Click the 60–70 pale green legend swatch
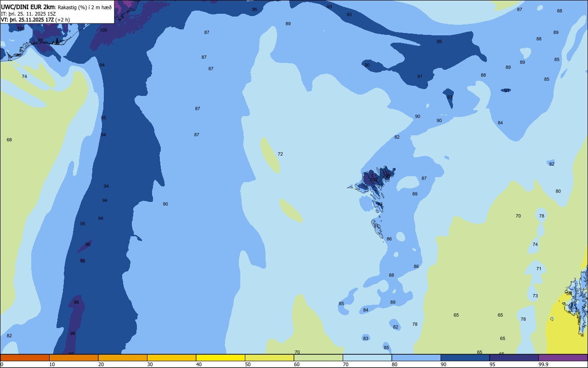 [318, 357]
